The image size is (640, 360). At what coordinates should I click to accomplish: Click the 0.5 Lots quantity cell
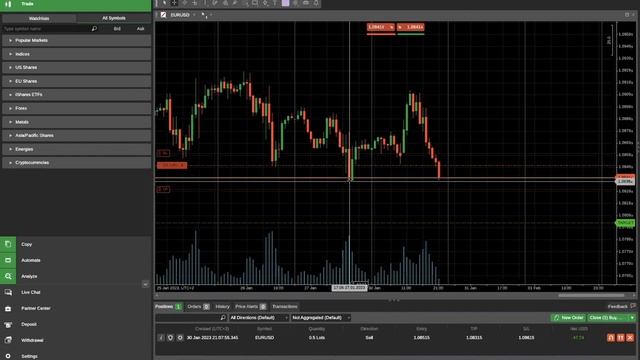317,338
